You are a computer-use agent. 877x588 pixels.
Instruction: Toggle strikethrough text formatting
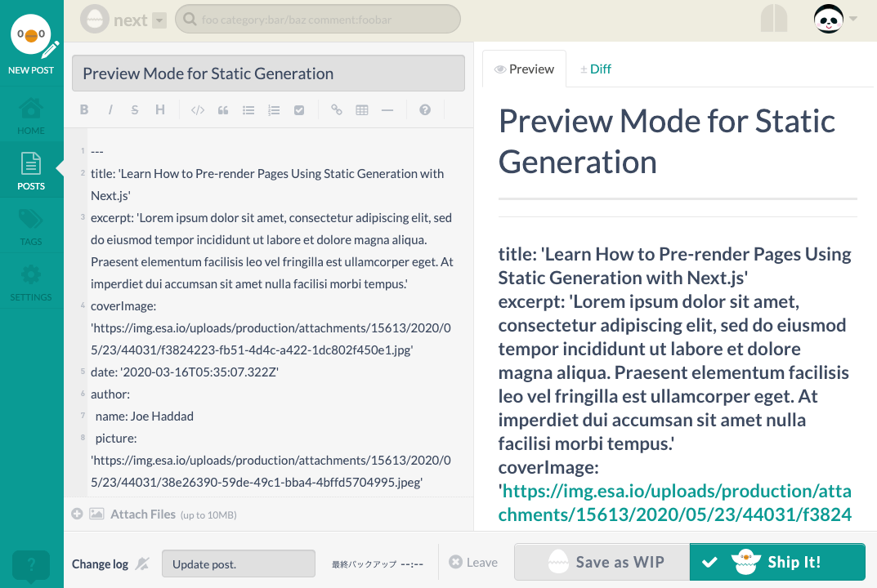coord(135,110)
